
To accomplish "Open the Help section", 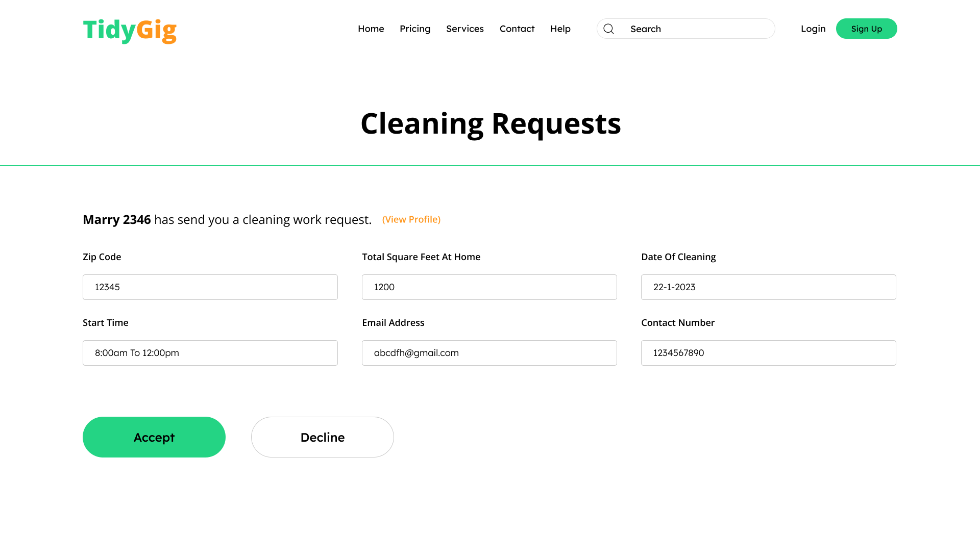I will [560, 29].
